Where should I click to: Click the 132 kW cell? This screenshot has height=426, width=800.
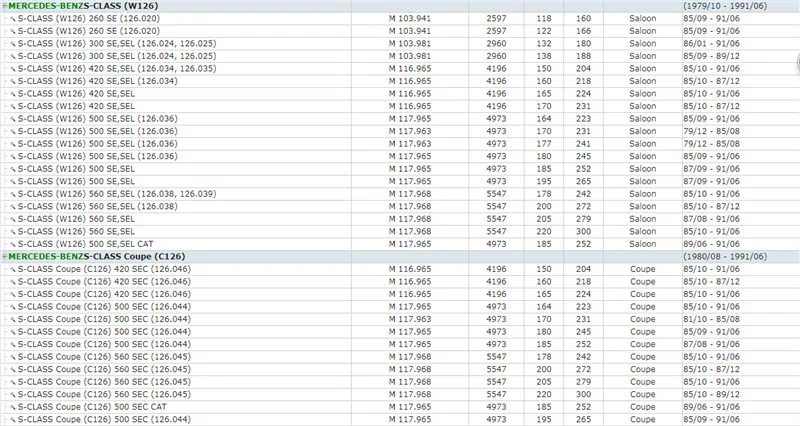pos(544,43)
